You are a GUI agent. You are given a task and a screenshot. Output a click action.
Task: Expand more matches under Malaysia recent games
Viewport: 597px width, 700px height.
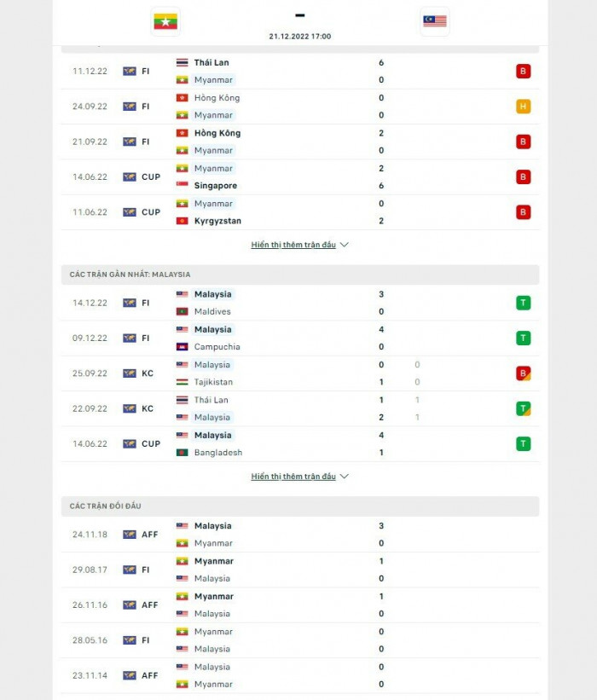pos(299,477)
